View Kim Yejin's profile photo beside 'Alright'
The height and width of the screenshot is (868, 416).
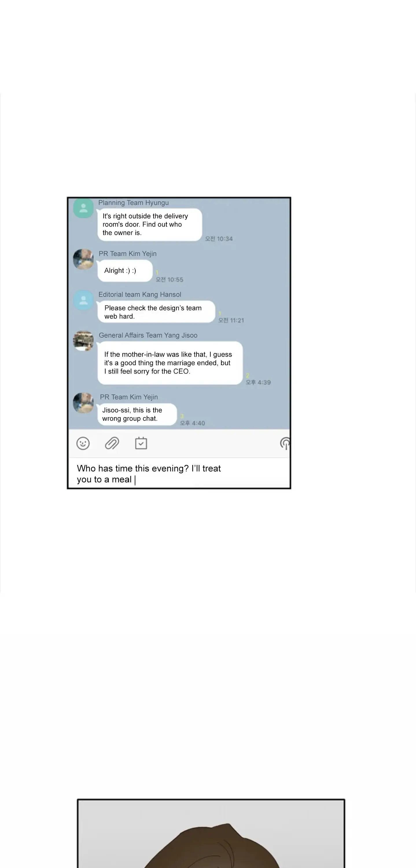pos(83,259)
